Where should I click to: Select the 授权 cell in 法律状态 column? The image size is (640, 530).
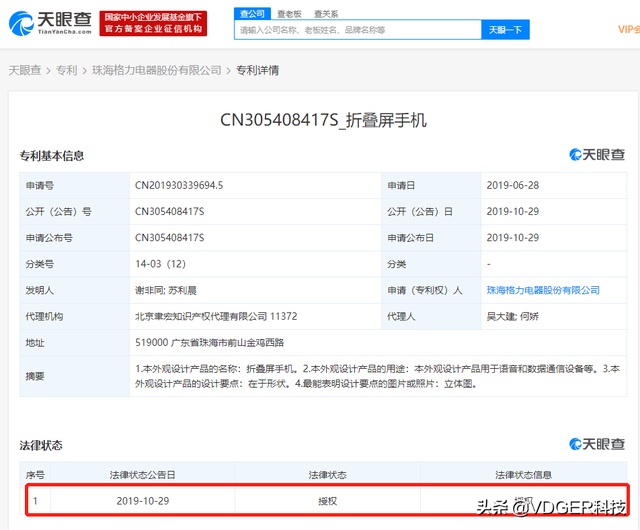327,501
